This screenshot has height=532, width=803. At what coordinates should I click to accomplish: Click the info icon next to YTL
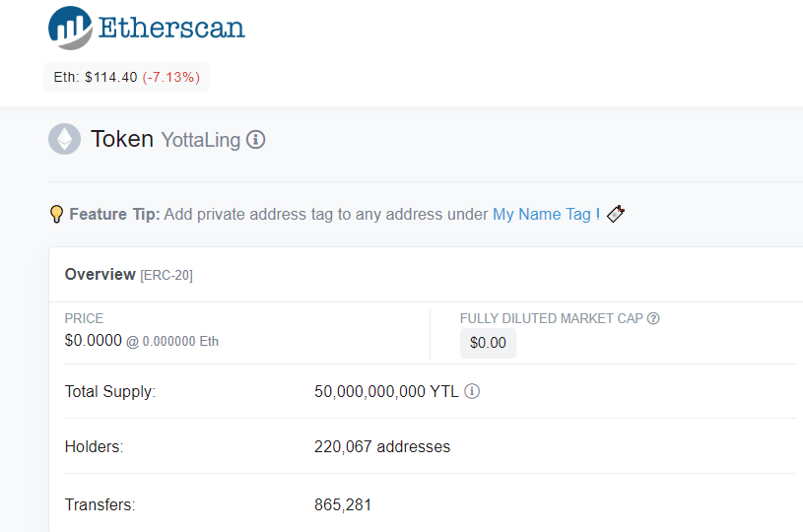472,391
